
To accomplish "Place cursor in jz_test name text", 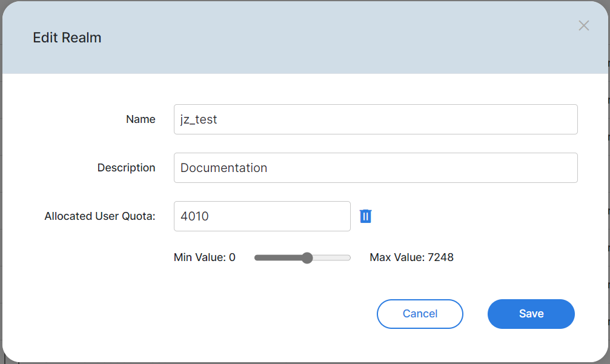I will (199, 119).
